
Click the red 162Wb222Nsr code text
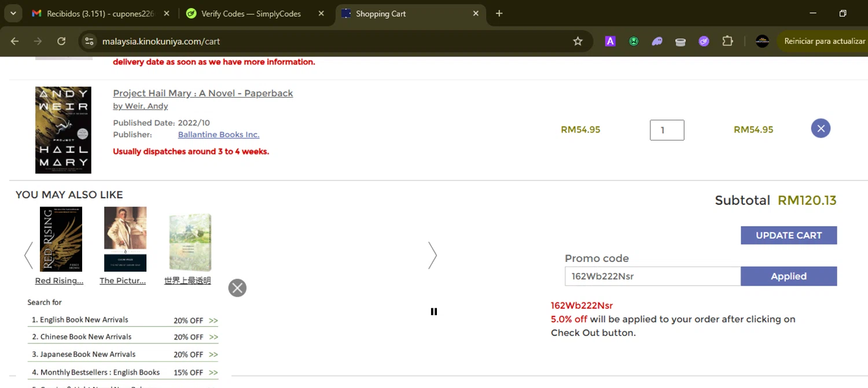pyautogui.click(x=582, y=305)
